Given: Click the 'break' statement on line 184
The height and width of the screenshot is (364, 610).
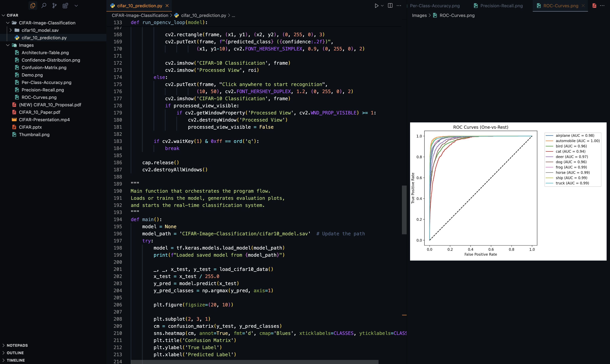Looking at the screenshot, I should tap(172, 148).
